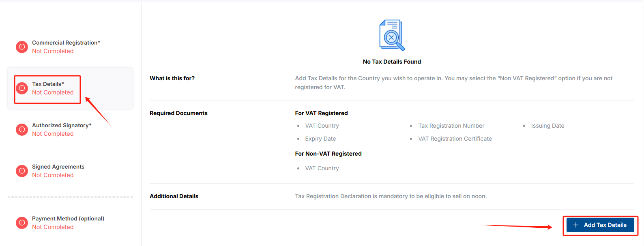Select the VAT Registration Certificate list item
The height and width of the screenshot is (246, 644).
455,139
